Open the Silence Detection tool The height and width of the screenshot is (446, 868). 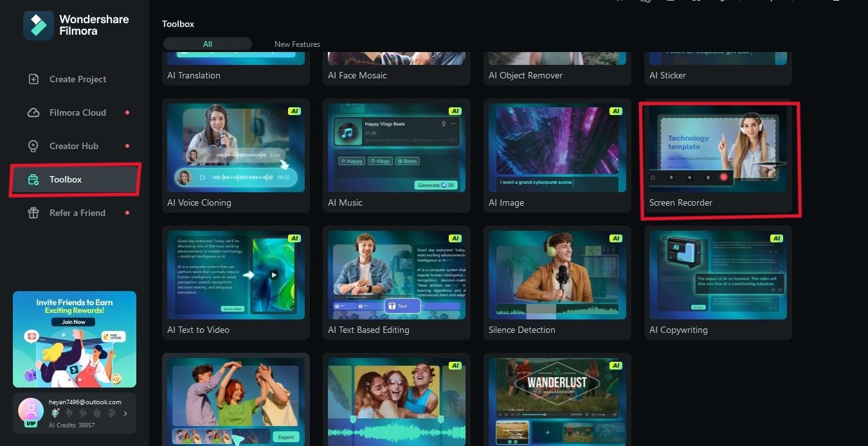coord(557,283)
